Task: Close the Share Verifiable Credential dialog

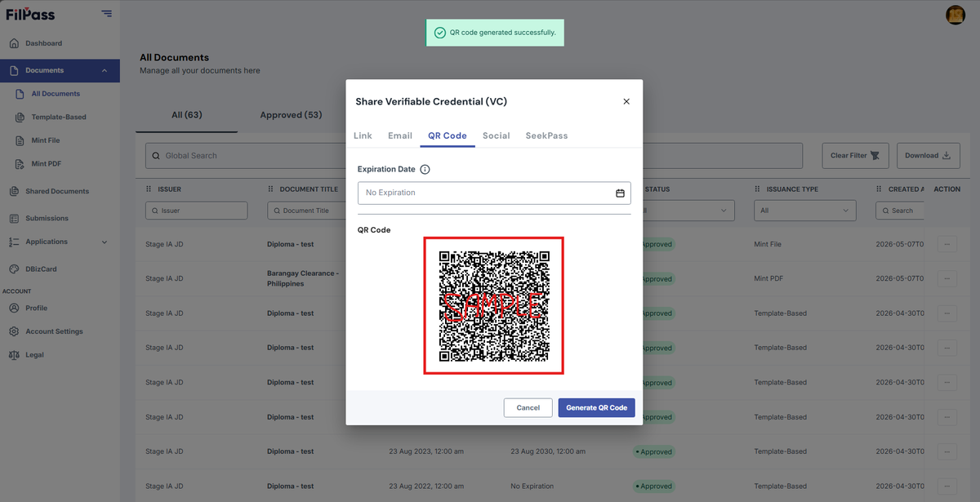Action: click(x=626, y=102)
